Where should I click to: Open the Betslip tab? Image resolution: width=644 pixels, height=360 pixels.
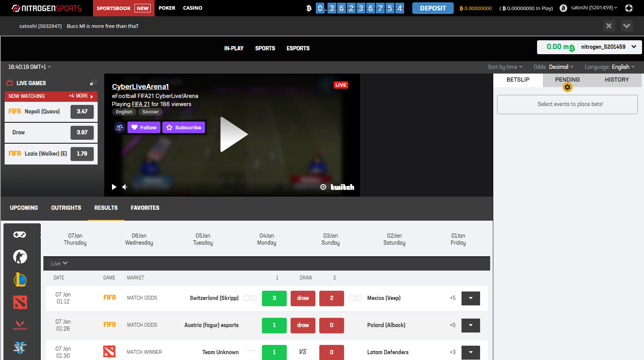point(518,80)
